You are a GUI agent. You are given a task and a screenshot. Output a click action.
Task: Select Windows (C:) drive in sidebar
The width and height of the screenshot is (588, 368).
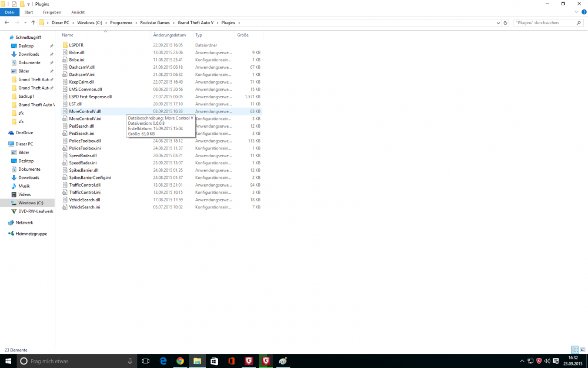pyautogui.click(x=31, y=203)
